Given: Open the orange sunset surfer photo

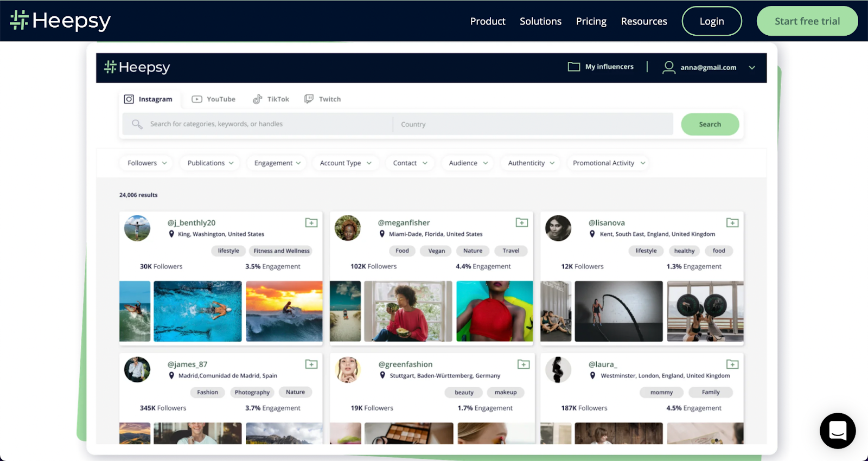Looking at the screenshot, I should point(284,311).
